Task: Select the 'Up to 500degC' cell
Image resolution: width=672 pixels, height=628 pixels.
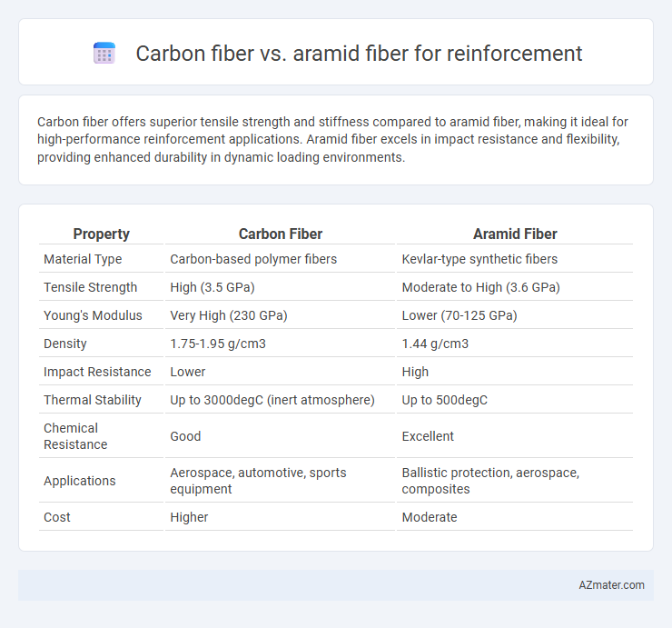Action: coord(444,400)
